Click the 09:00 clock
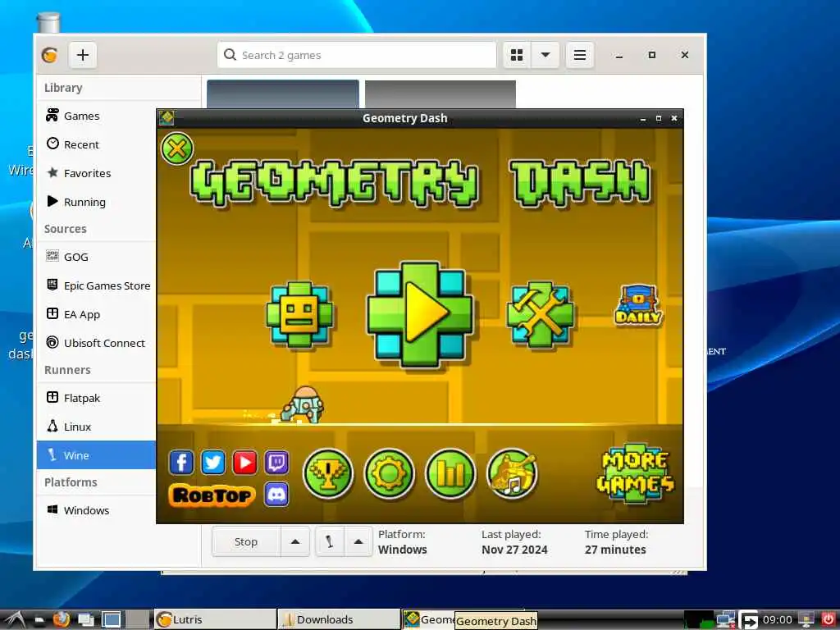The image size is (840, 630). (x=778, y=619)
